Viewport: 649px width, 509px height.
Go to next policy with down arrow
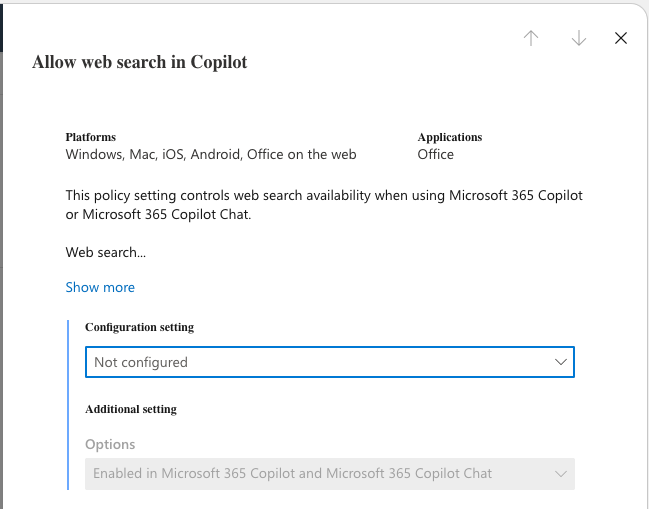[578, 38]
